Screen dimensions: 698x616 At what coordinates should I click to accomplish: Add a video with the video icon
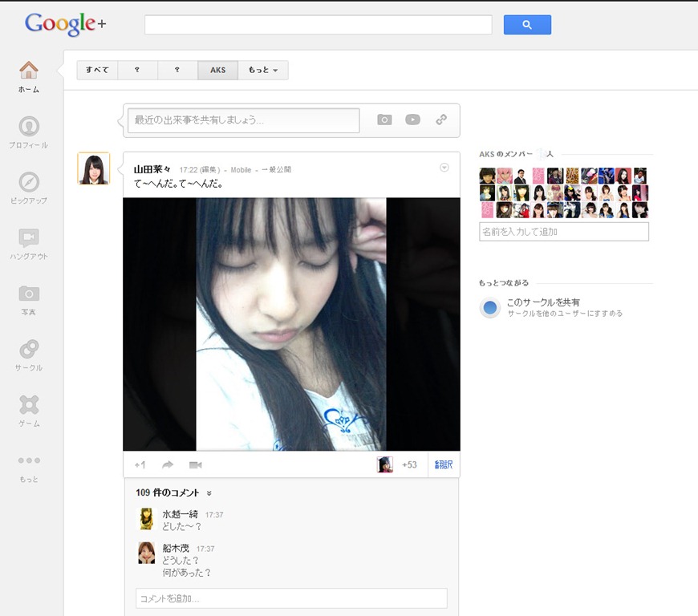412,119
